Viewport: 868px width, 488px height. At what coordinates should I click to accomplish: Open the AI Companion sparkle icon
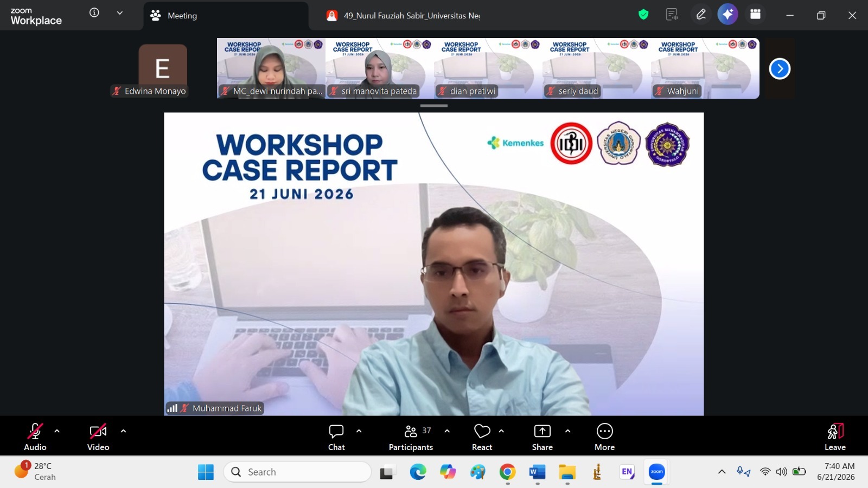click(x=727, y=15)
